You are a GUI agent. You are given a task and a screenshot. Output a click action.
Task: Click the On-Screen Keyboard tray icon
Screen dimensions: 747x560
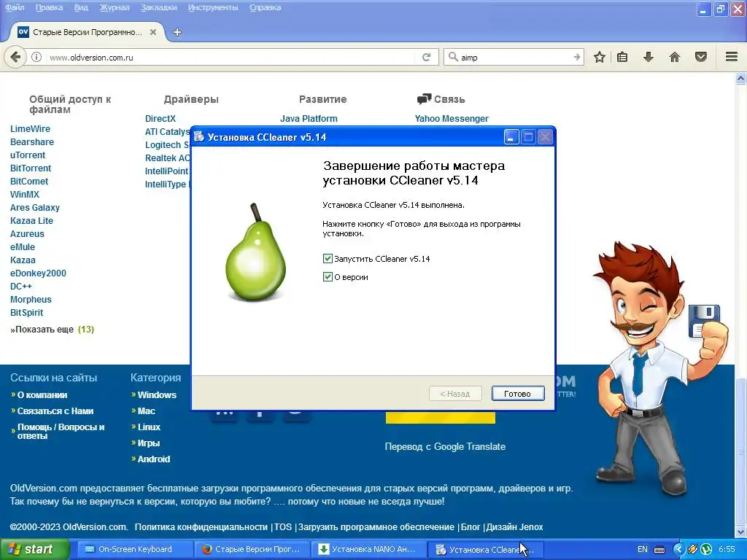click(x=659, y=550)
